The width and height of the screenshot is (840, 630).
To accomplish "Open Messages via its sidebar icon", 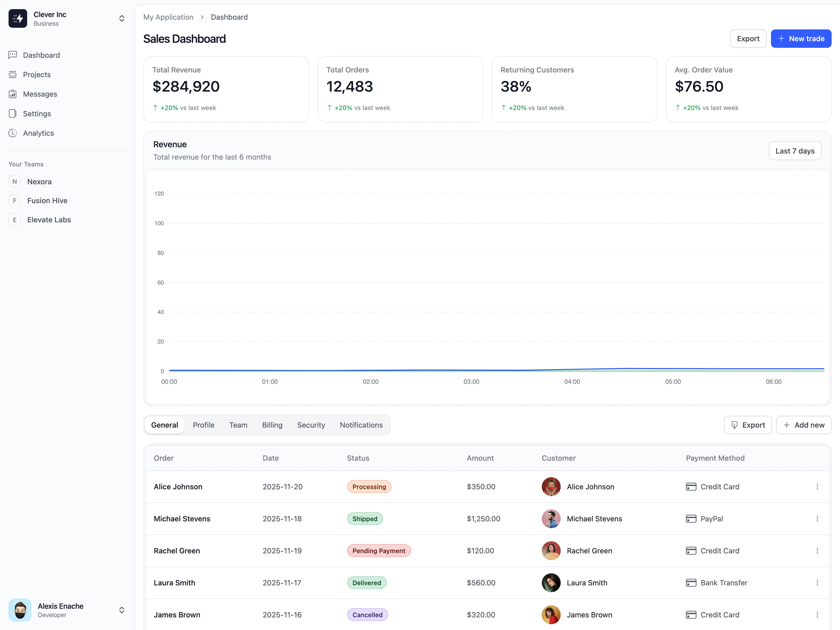I will (13, 94).
